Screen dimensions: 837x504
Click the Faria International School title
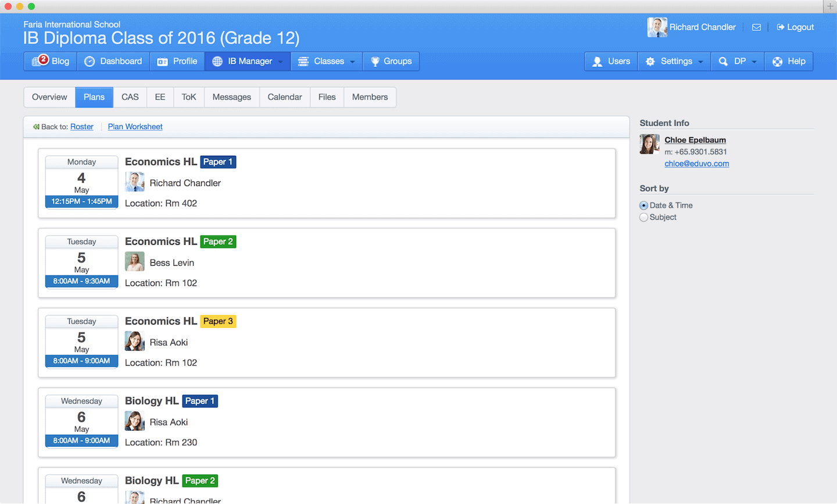click(72, 24)
